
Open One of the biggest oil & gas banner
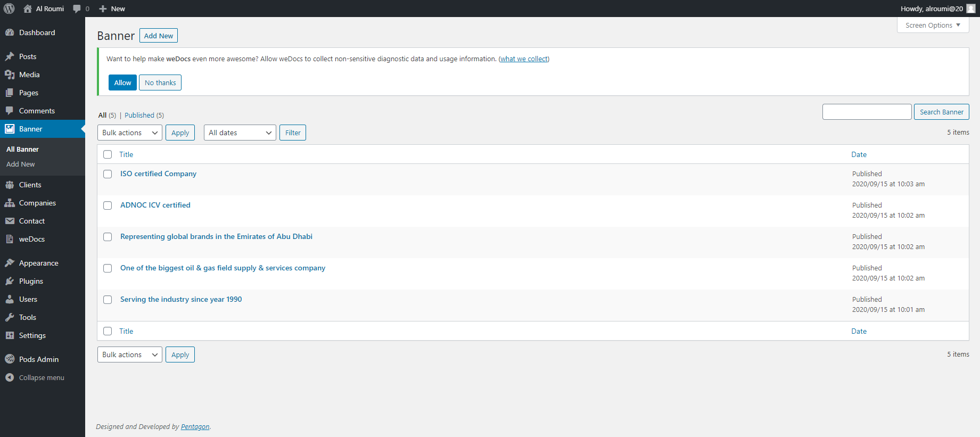(223, 268)
